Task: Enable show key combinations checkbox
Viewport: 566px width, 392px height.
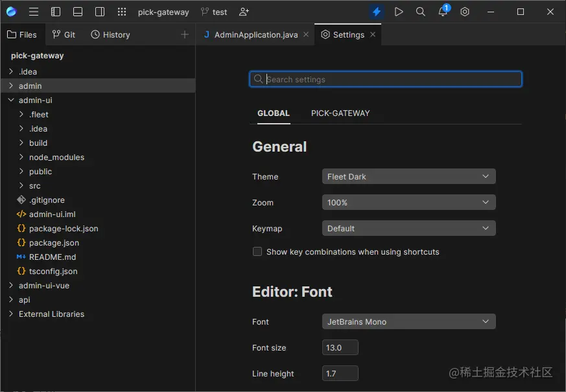Action: 257,251
